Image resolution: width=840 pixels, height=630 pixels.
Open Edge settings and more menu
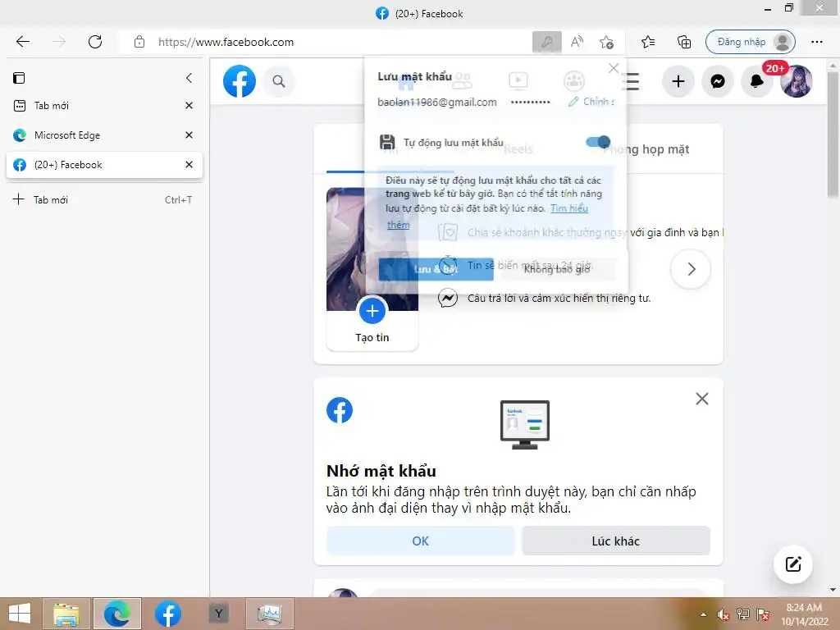pyautogui.click(x=817, y=42)
